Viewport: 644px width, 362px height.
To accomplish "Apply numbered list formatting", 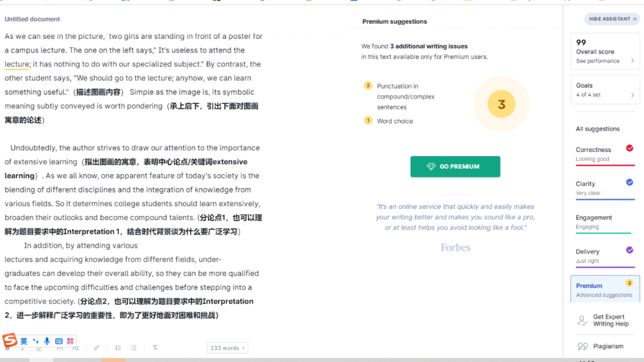I will (x=118, y=348).
